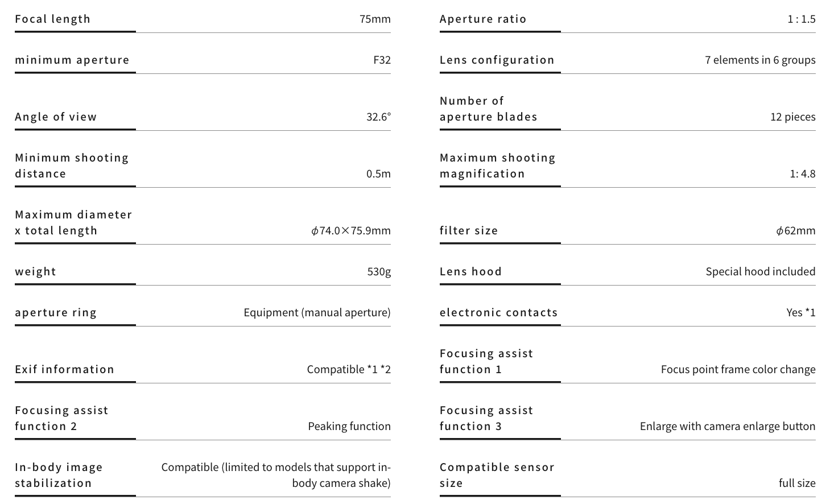Click the Focal length label
Image resolution: width=834 pixels, height=504 pixels.
coord(53,19)
